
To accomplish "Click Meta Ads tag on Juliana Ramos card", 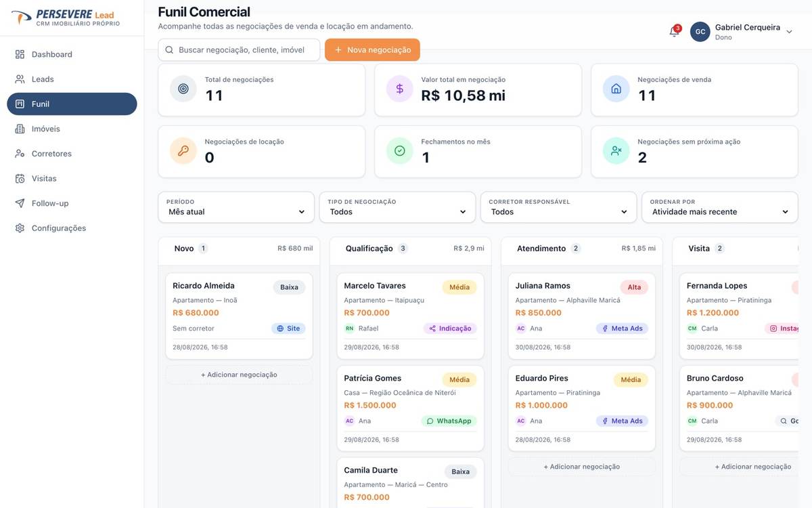I will click(622, 329).
